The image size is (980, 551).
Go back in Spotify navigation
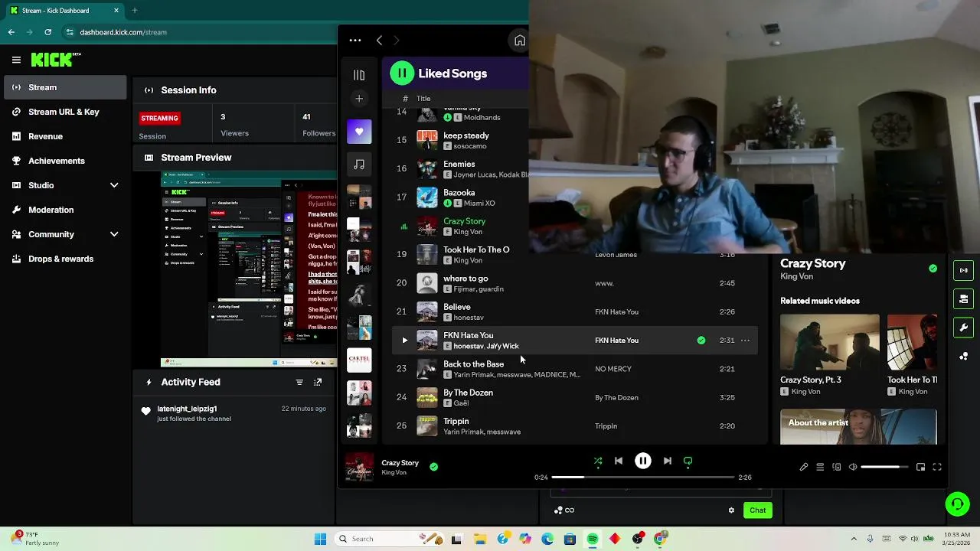pos(379,40)
